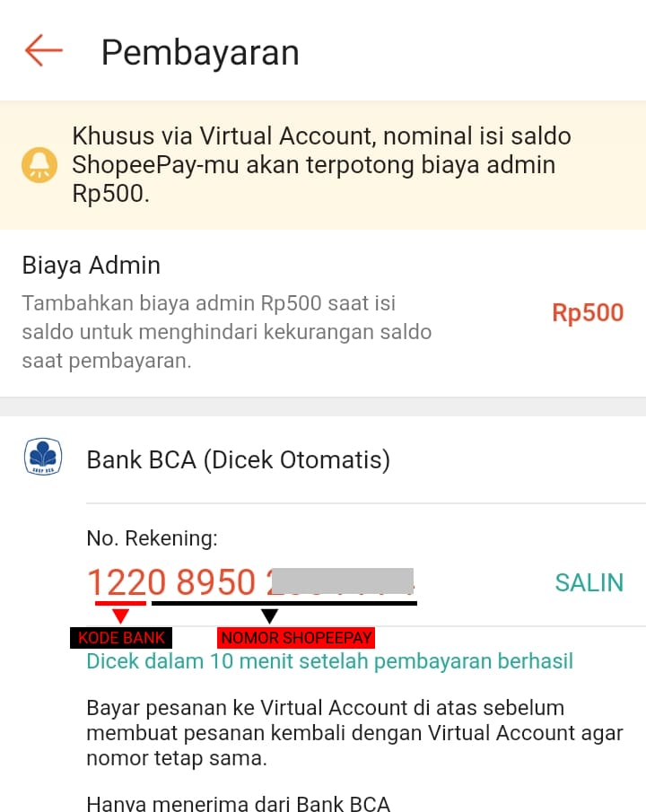Screen dimensions: 646x812
Task: Click the Biaya Admin section header
Action: 91,265
